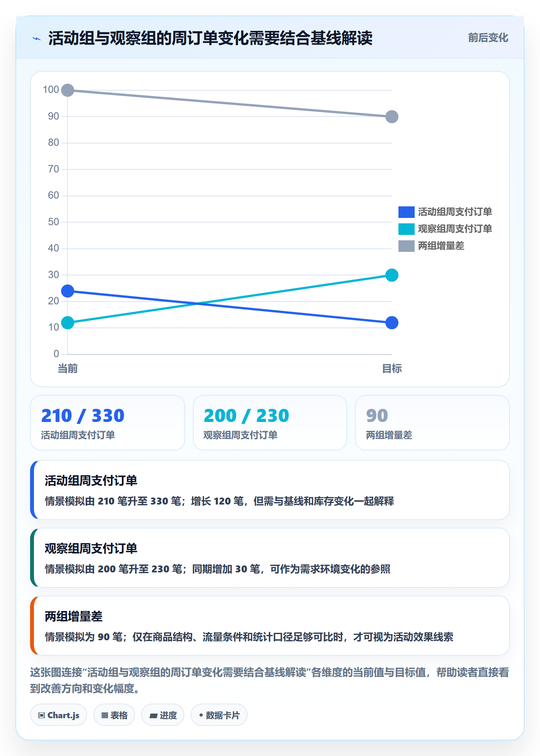Click text 情景模拟由 210 笔升至 330 笔
The image size is (540, 756).
click(113, 501)
